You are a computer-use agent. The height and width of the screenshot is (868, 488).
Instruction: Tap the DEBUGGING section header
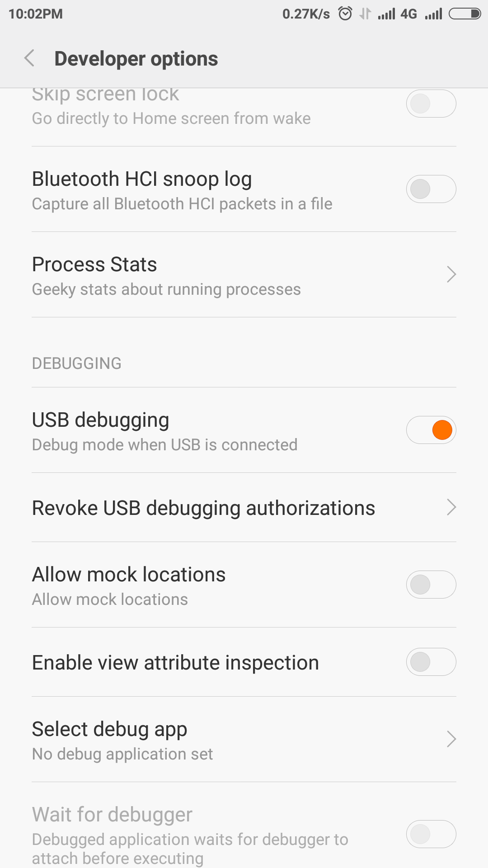[77, 363]
